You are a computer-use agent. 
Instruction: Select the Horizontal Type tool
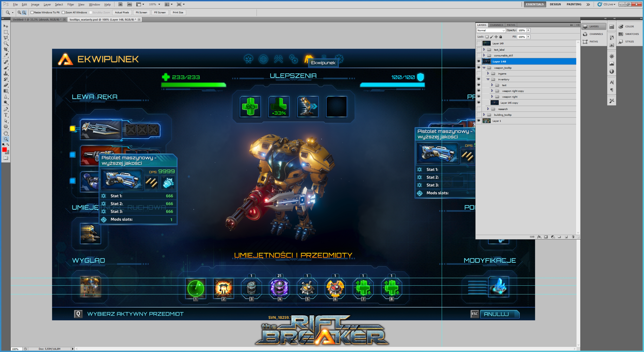(x=6, y=115)
